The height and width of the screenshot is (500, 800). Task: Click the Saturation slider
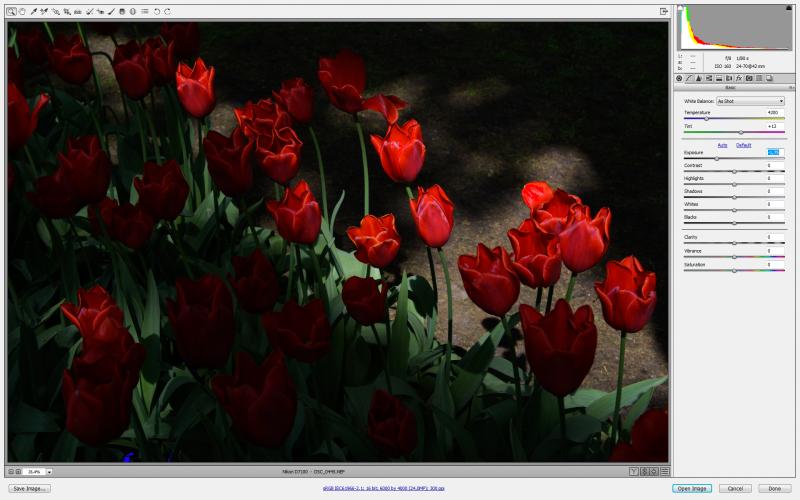point(734,270)
